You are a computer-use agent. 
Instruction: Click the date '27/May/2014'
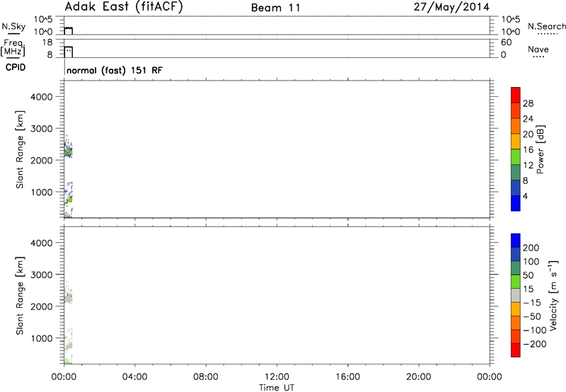451,7
